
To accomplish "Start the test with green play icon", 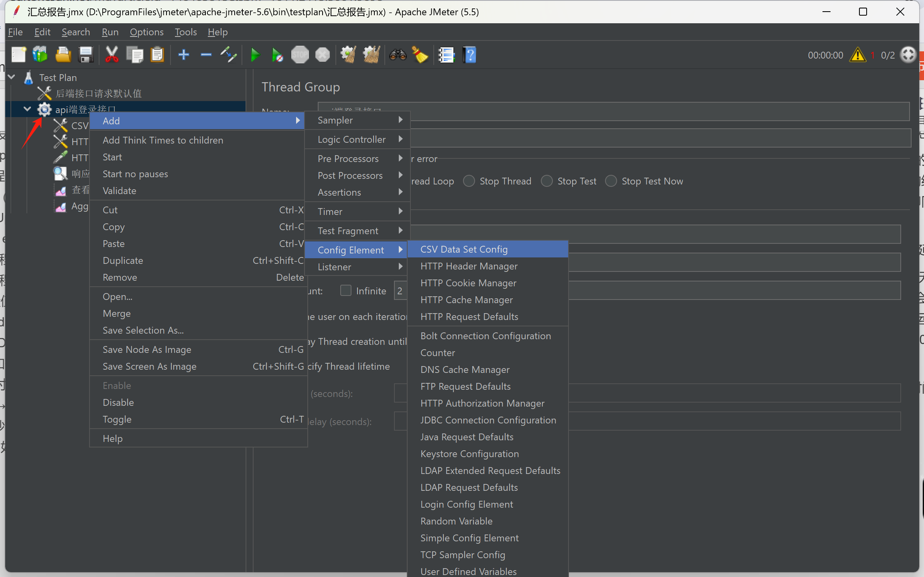I will click(x=255, y=55).
